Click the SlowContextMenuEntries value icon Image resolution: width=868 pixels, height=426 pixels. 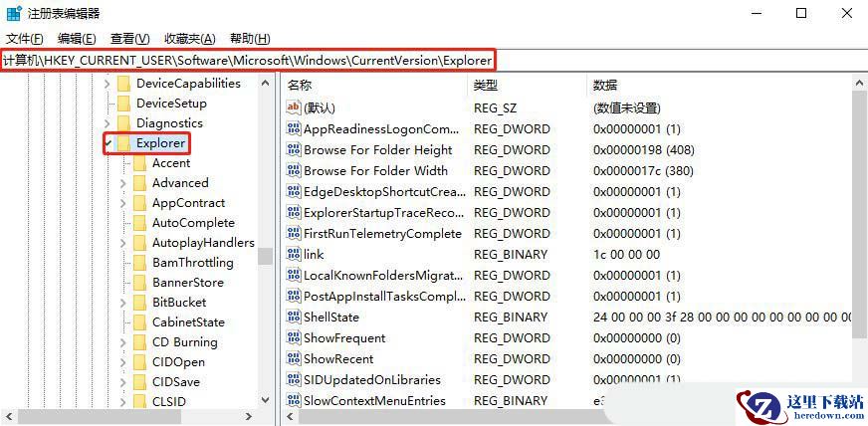(x=294, y=400)
